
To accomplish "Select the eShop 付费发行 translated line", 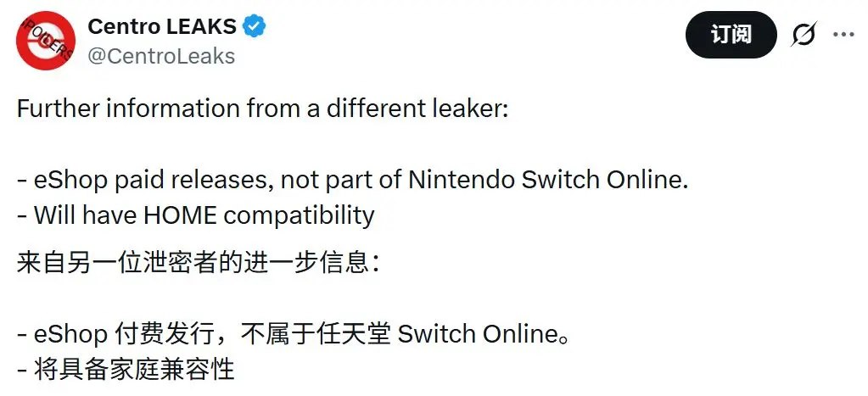I will click(292, 333).
